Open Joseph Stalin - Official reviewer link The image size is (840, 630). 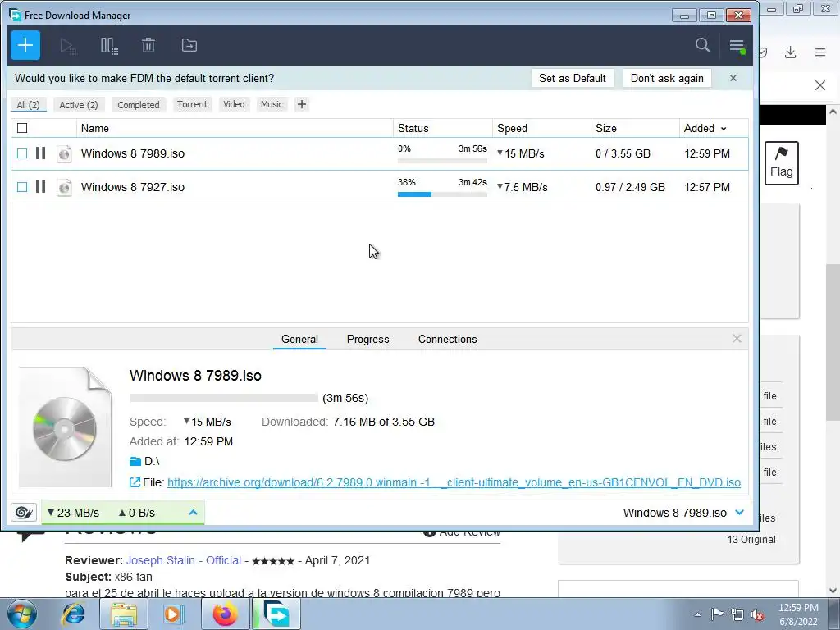[x=184, y=560]
